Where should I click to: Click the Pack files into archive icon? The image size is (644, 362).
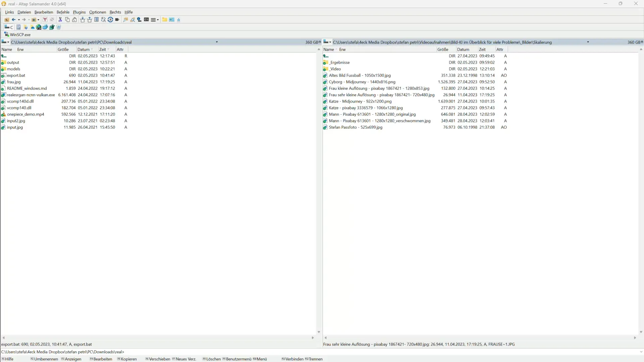(x=83, y=20)
